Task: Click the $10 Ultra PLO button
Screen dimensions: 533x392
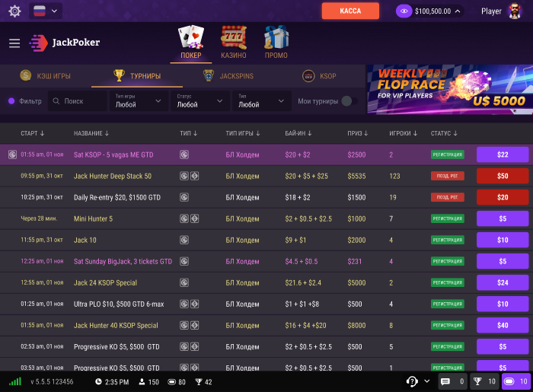Action: click(503, 304)
